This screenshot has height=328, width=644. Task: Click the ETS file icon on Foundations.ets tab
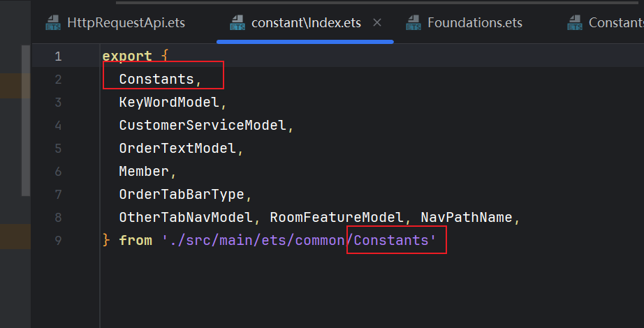point(414,23)
